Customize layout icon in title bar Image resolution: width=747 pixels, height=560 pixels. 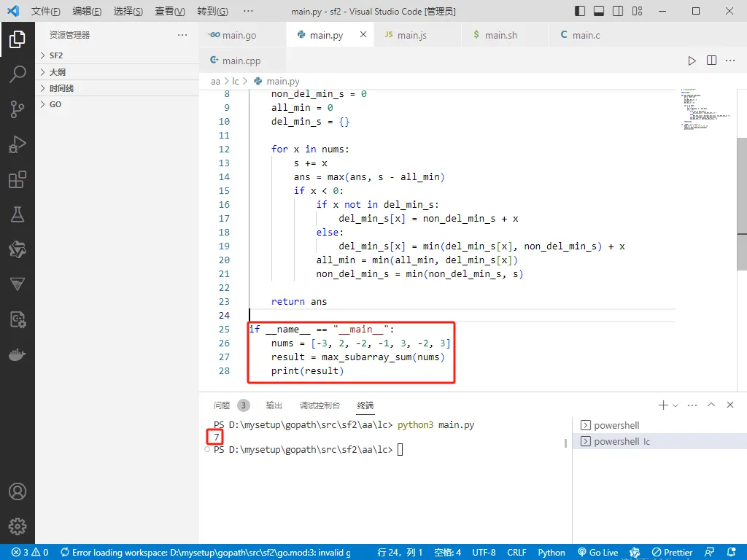click(x=637, y=11)
